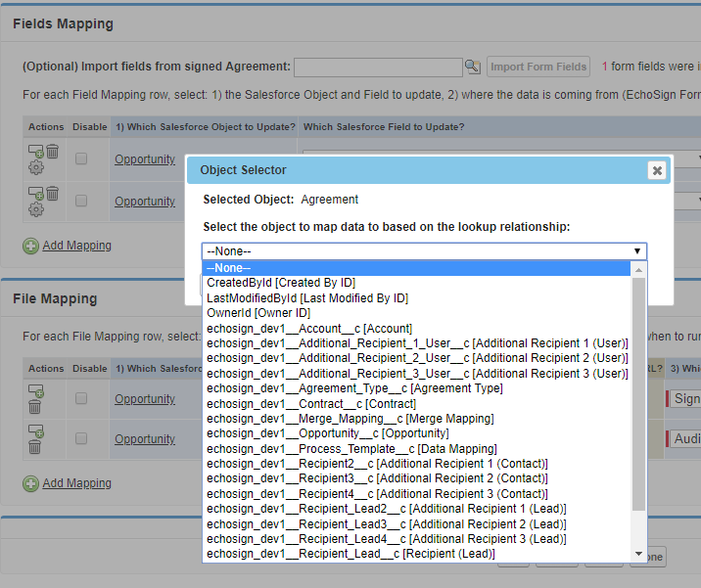Check Disable for second Fields Mapping row
Viewport: 701px width, 588px height.
[x=81, y=201]
